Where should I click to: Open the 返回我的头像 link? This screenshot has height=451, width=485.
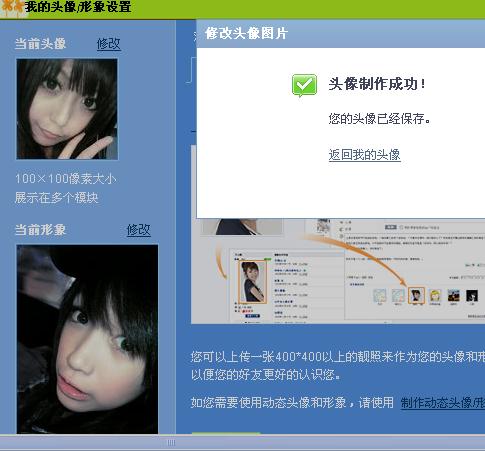point(364,155)
